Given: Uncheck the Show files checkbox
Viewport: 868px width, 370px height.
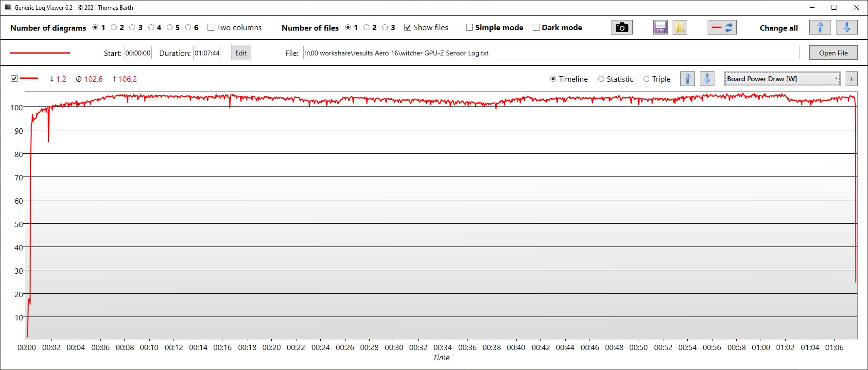Looking at the screenshot, I should click(x=408, y=28).
